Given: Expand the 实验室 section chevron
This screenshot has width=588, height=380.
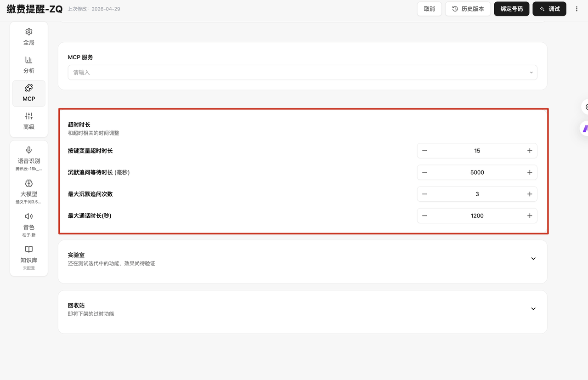Looking at the screenshot, I should [533, 259].
